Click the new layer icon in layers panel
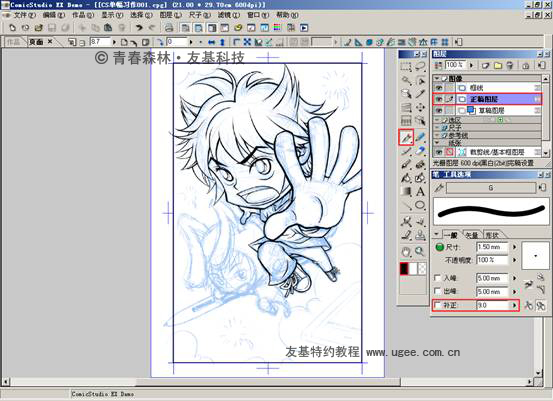This screenshot has width=553, height=401. [x=486, y=65]
